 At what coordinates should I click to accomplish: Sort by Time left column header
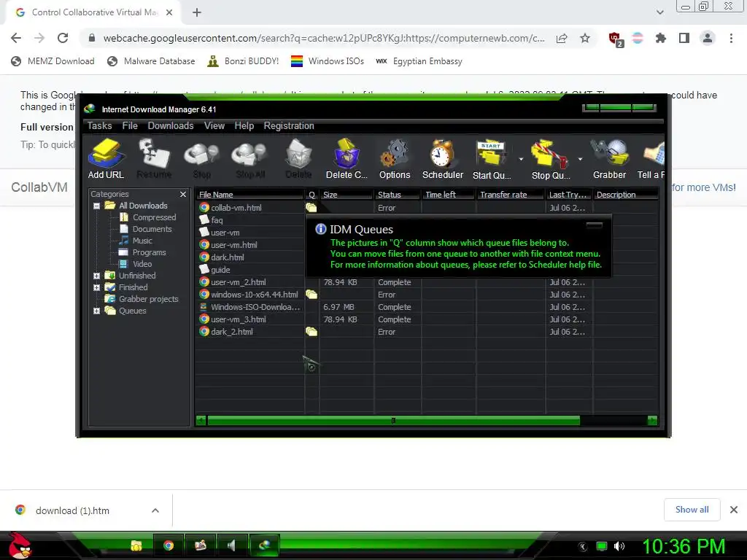coord(449,195)
